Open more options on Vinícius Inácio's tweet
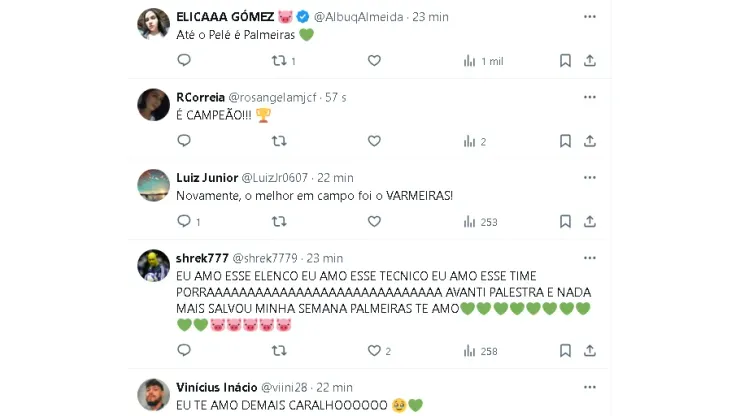This screenshot has width=740, height=416. coord(589,388)
